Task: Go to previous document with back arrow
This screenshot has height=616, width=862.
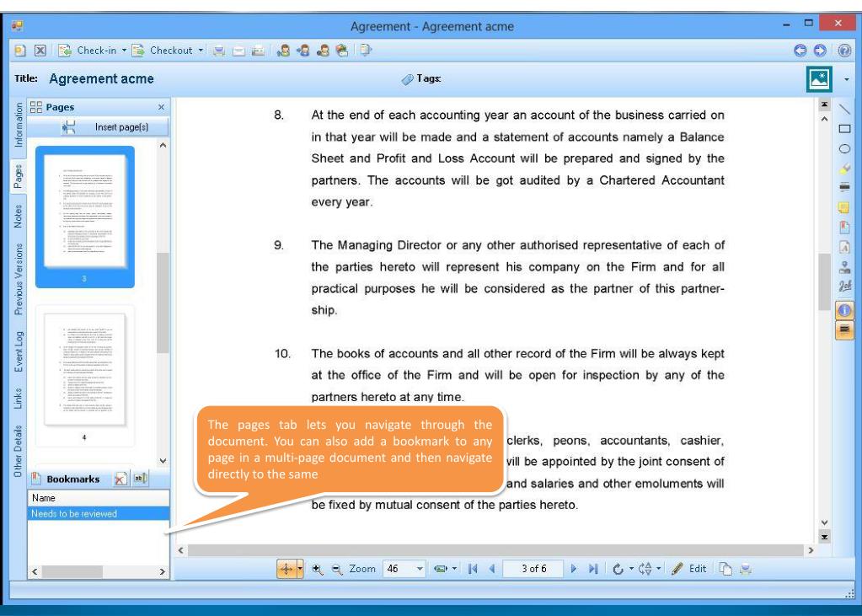Action: click(800, 51)
